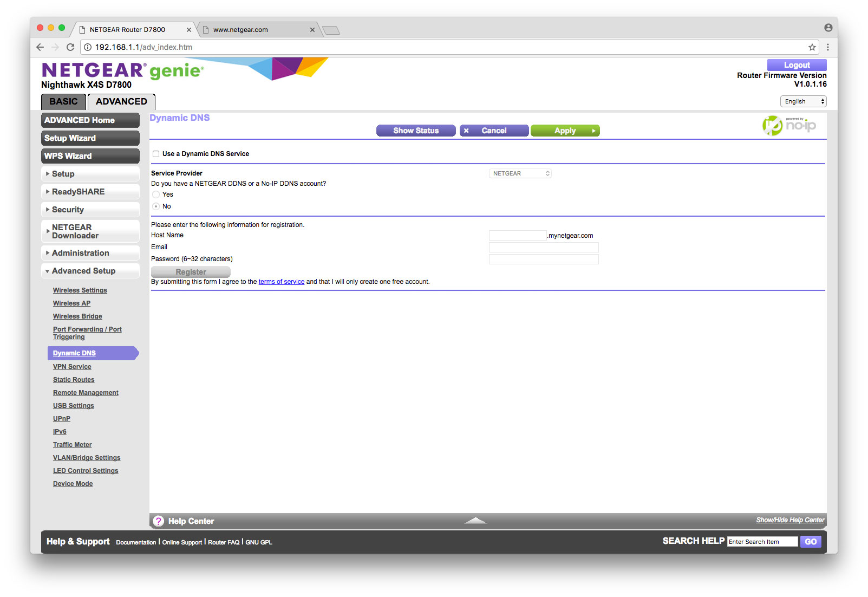
Task: Open Remote Management settings
Action: click(86, 393)
